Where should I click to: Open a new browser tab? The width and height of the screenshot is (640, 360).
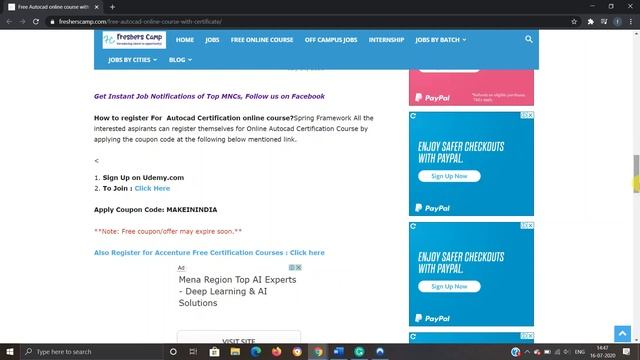click(x=112, y=7)
